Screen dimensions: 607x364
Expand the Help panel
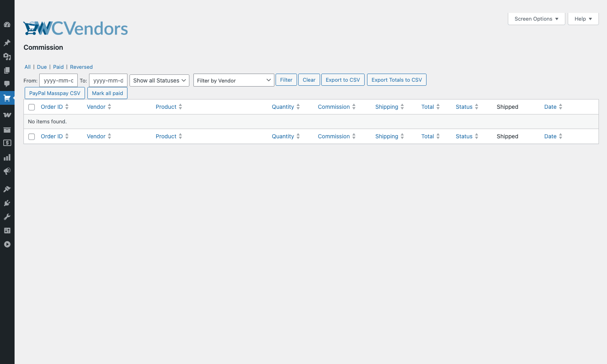pyautogui.click(x=583, y=19)
